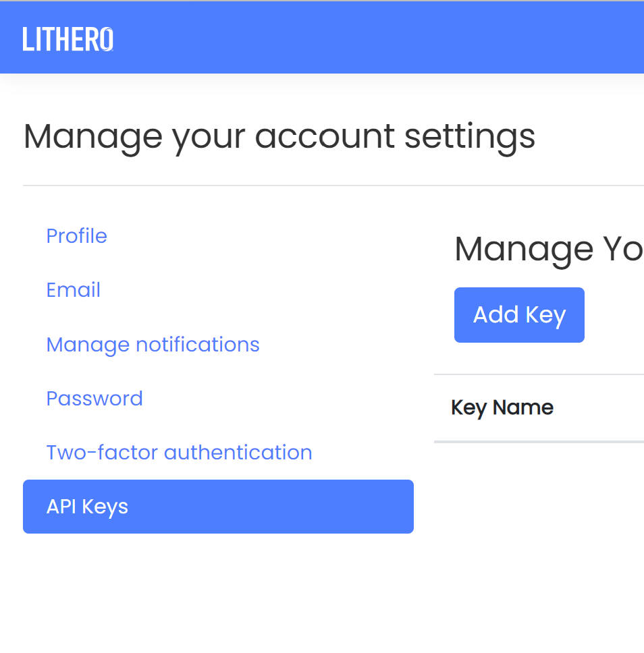Viewport: 644px width, 653px height.
Task: Click empty space in the blue header bar
Action: [375, 38]
